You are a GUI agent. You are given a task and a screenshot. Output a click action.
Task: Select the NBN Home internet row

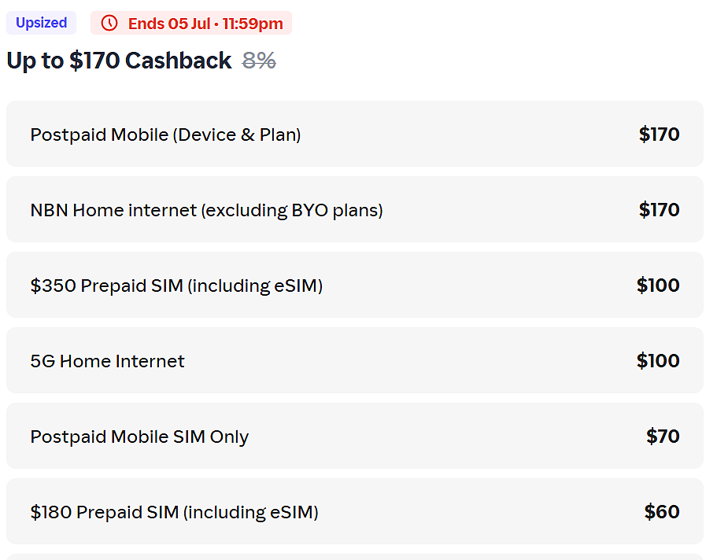pyautogui.click(x=355, y=209)
